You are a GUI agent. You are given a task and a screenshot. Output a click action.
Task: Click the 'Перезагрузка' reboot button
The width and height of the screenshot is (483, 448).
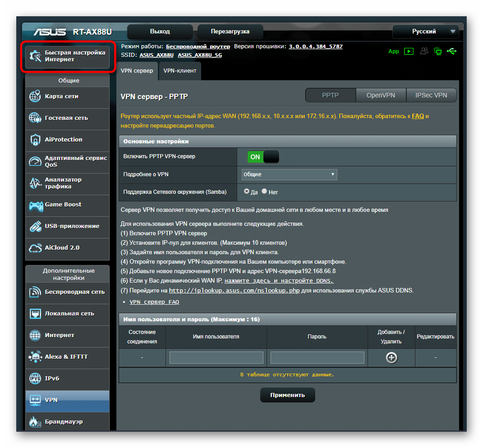[230, 32]
